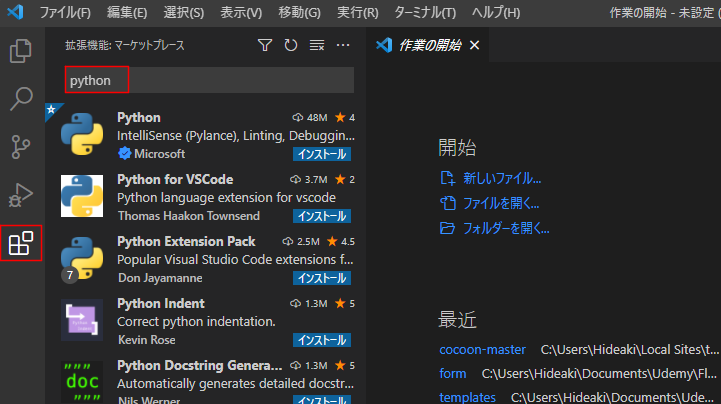Click the open file icon beside ファイルを開く
Viewport: 721px width, 404px height.
[447, 203]
